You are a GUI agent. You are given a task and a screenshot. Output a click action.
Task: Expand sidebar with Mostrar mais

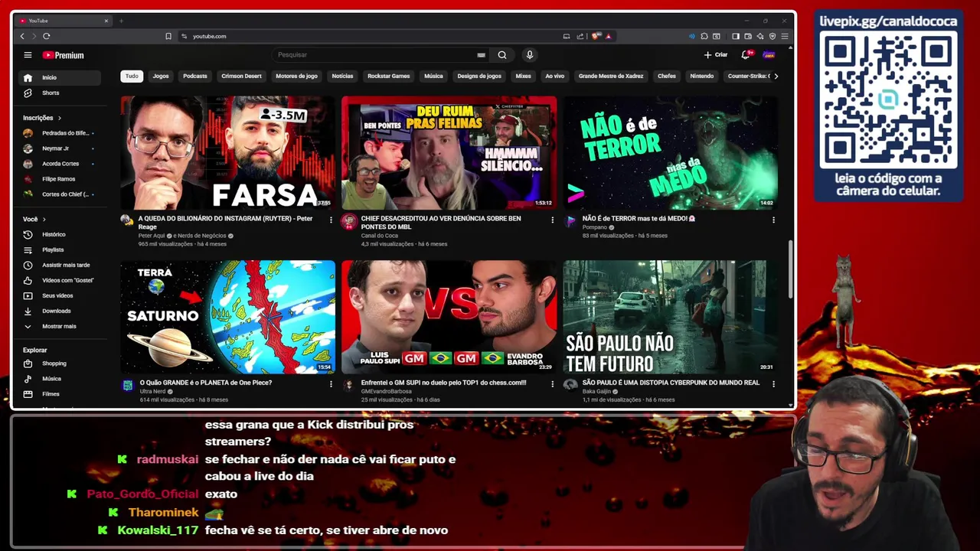tap(60, 326)
